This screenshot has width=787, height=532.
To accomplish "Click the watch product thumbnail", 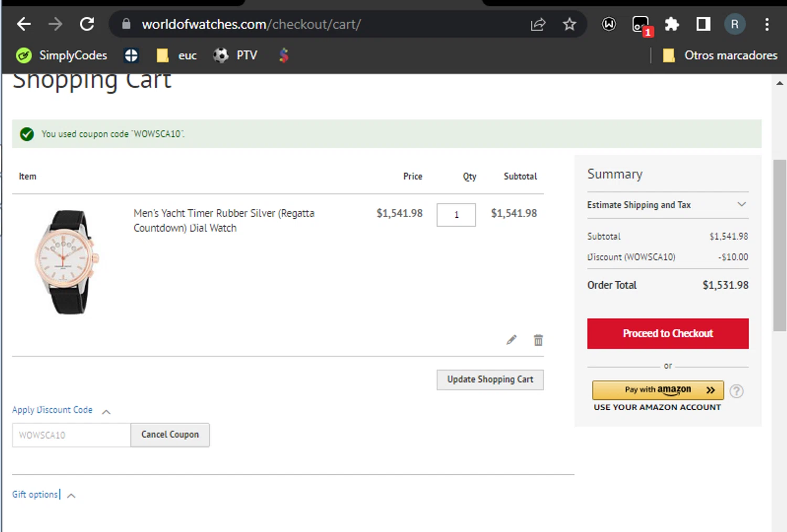I will coord(66,262).
